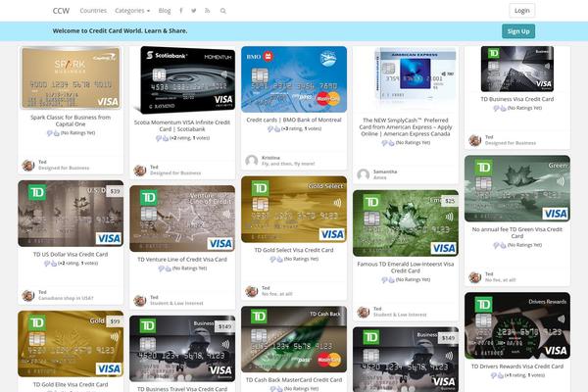
Task: Click thumbs rating icon for Scotia Momentum card
Action: coord(162,138)
